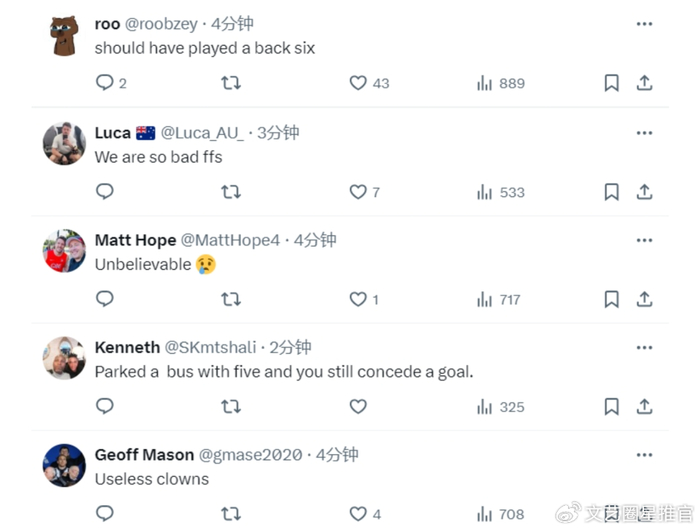Like the tweet from roo

358,83
